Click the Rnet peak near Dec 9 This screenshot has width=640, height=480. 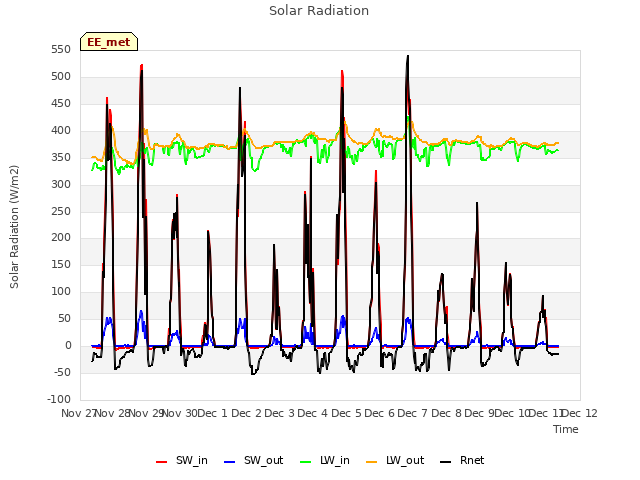[x=477, y=203]
